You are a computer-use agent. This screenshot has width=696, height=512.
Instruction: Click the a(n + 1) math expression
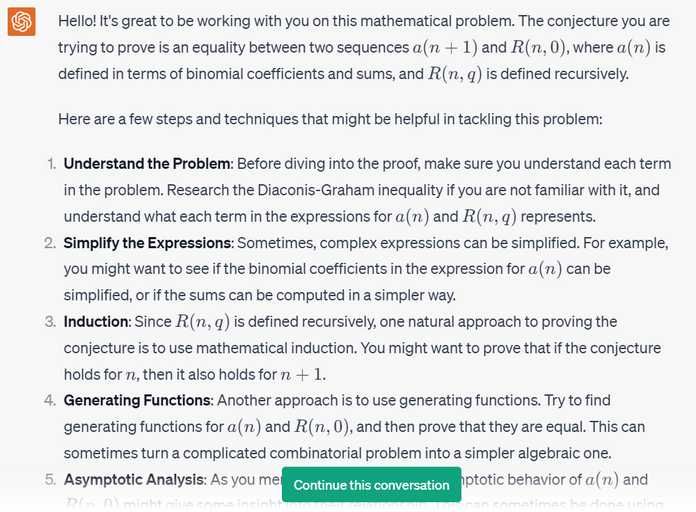point(445,47)
